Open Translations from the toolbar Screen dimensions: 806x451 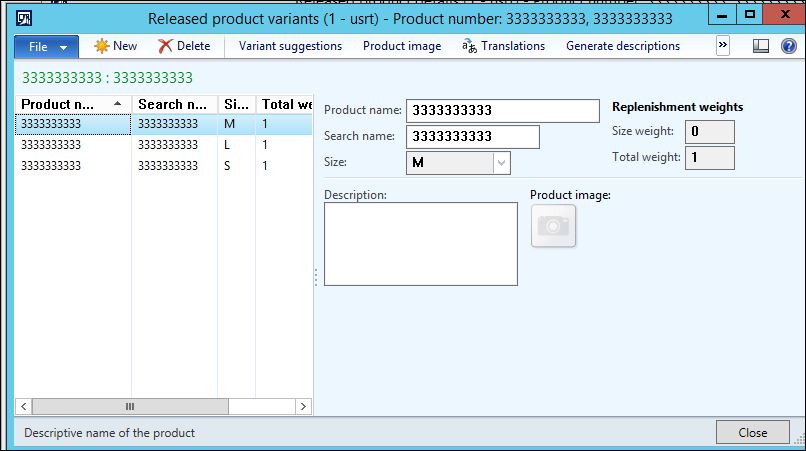tap(503, 46)
